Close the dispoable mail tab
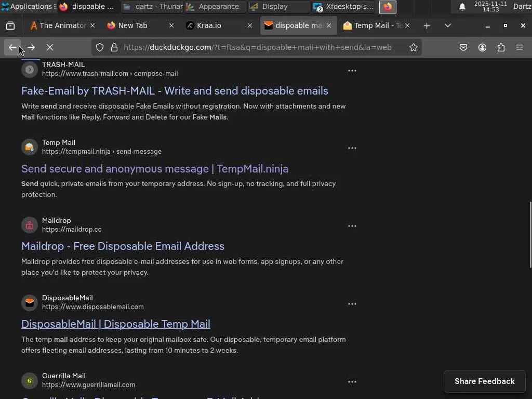Image resolution: width=532 pixels, height=399 pixels. 329,25
